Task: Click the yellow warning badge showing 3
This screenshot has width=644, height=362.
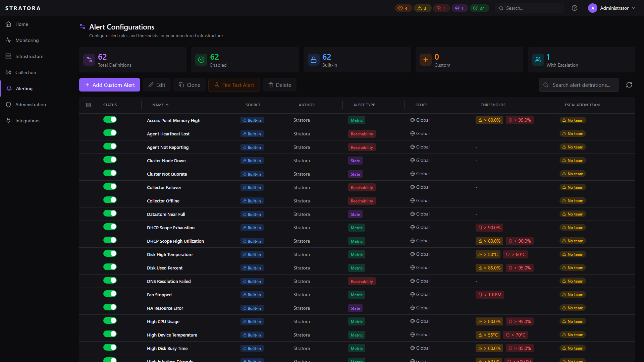Action: coord(422,8)
